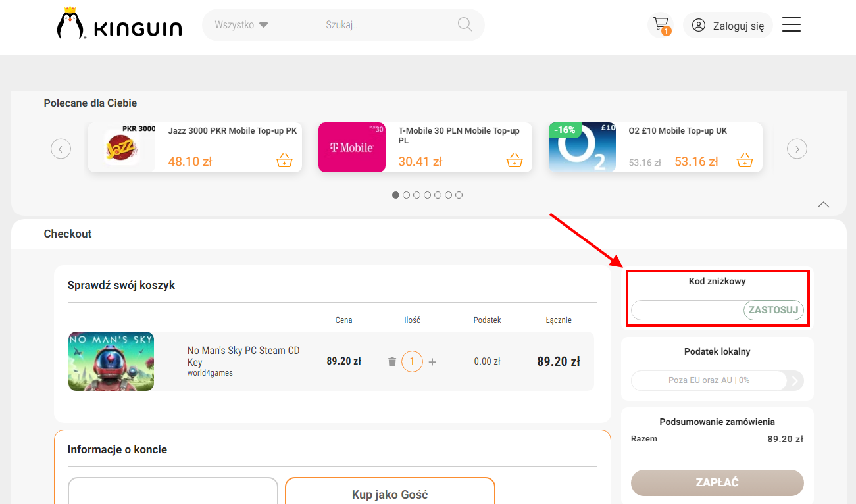Click the quantity value 1 circle
The width and height of the screenshot is (856, 504).
click(412, 361)
